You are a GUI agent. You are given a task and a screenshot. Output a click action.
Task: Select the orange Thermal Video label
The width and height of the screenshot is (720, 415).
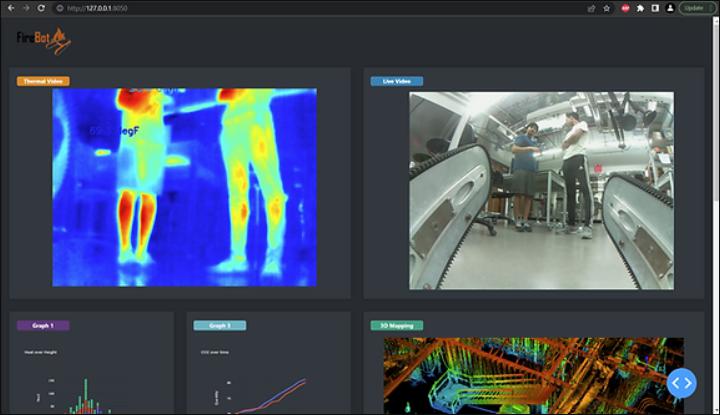tap(43, 81)
